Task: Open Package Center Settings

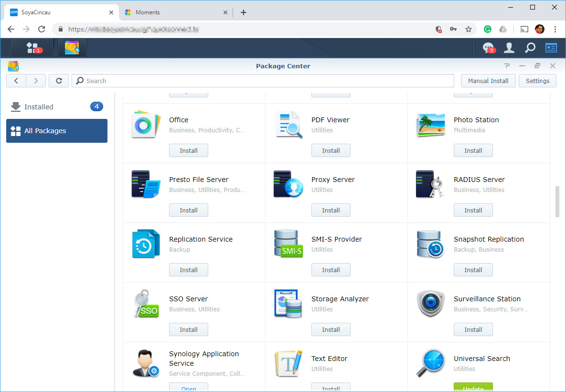Action: (537, 81)
